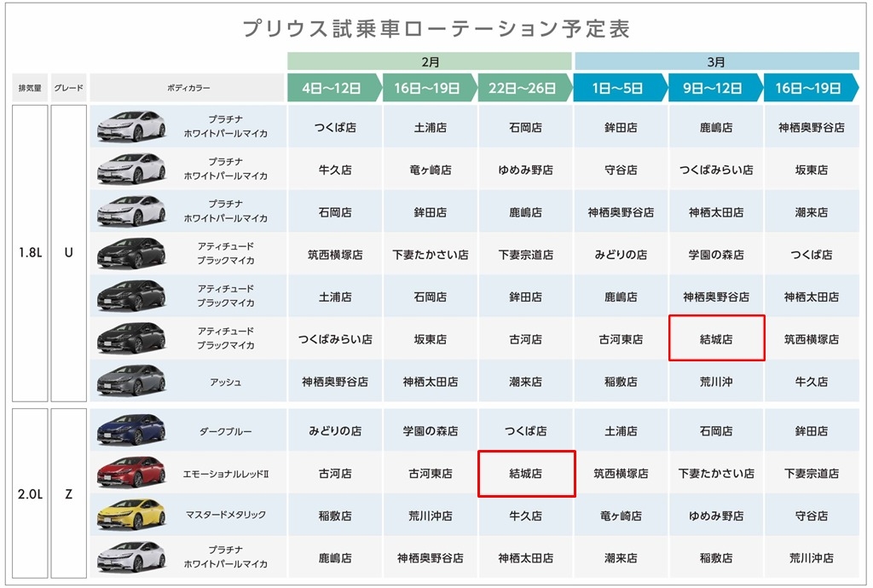Click 稲敷店 under February 4日〜12日
The height and width of the screenshot is (588, 873).
pyautogui.click(x=334, y=516)
